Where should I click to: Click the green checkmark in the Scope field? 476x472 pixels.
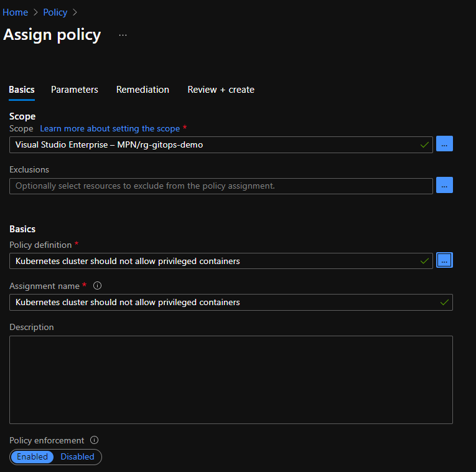pos(424,144)
